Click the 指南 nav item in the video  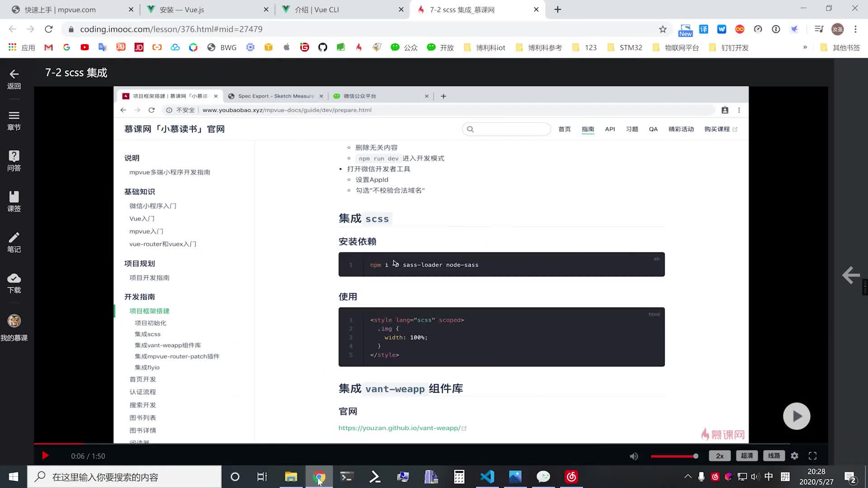click(x=588, y=129)
